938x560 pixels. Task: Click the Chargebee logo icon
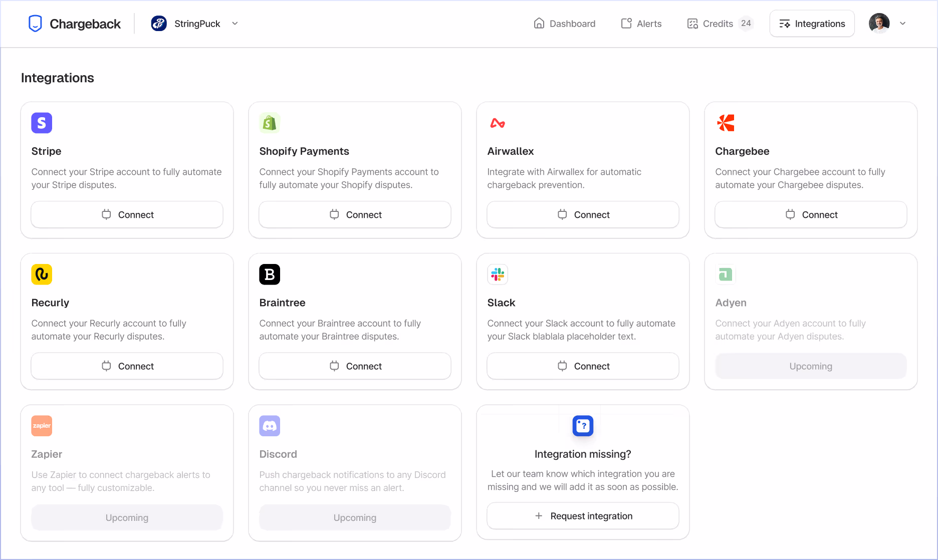pyautogui.click(x=726, y=123)
